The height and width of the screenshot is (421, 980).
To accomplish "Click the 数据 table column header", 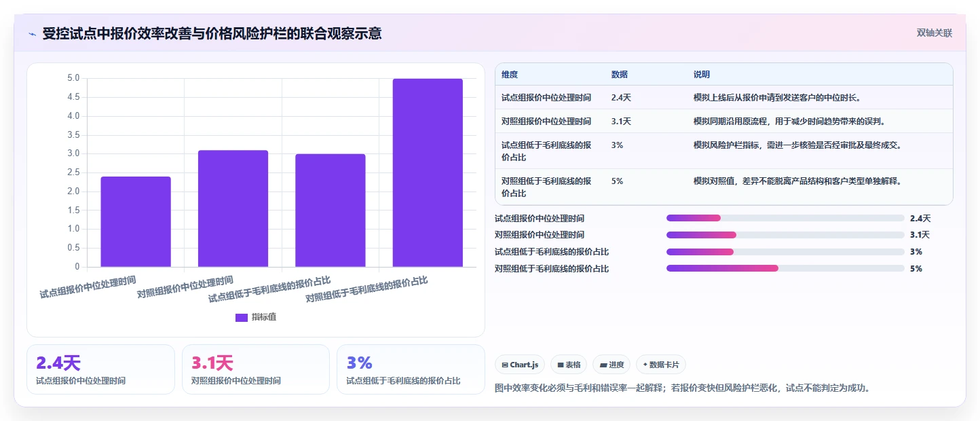I will click(619, 75).
